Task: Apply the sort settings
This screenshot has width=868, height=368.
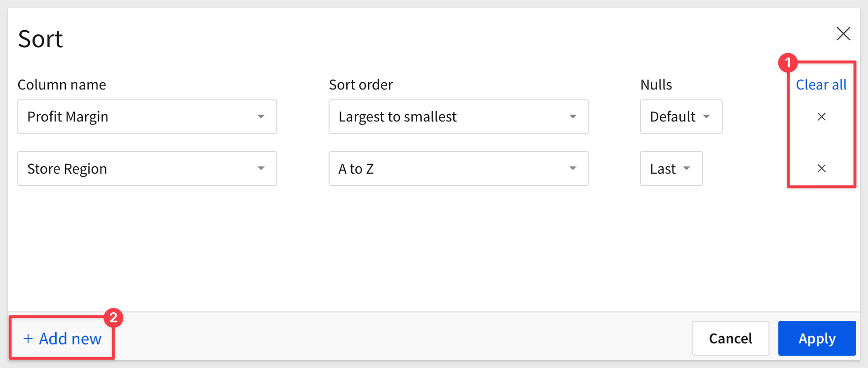Action: [x=817, y=338]
